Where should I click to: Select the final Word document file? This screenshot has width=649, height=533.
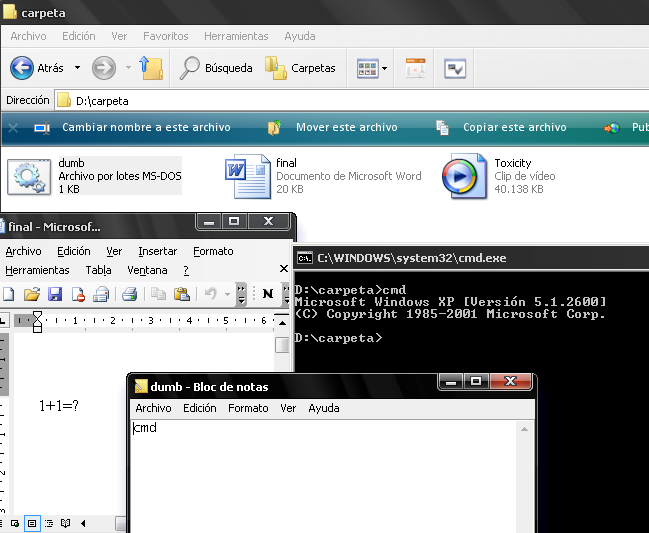coord(243,176)
